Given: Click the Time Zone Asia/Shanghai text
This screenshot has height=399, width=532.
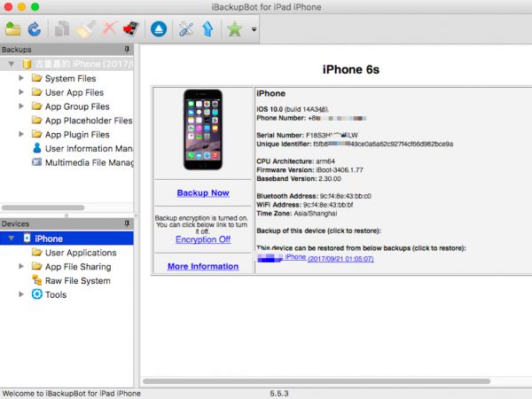Looking at the screenshot, I should [x=297, y=214].
